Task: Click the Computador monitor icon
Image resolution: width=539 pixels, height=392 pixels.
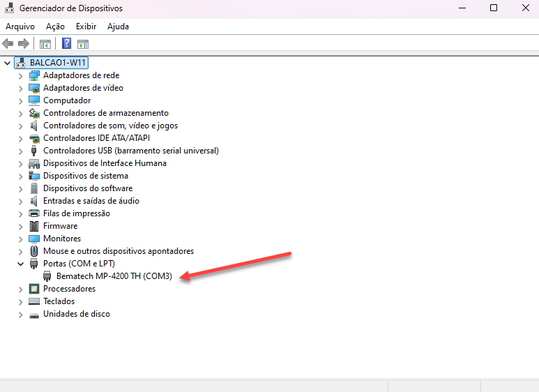Action: (x=34, y=100)
